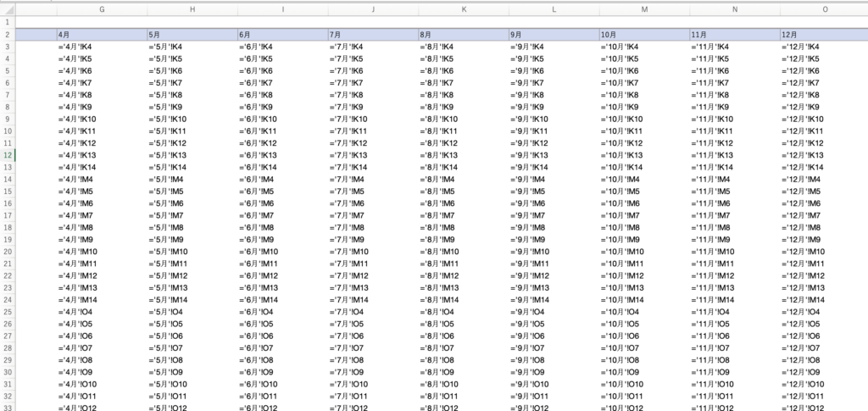Select the column G header

pos(102,8)
